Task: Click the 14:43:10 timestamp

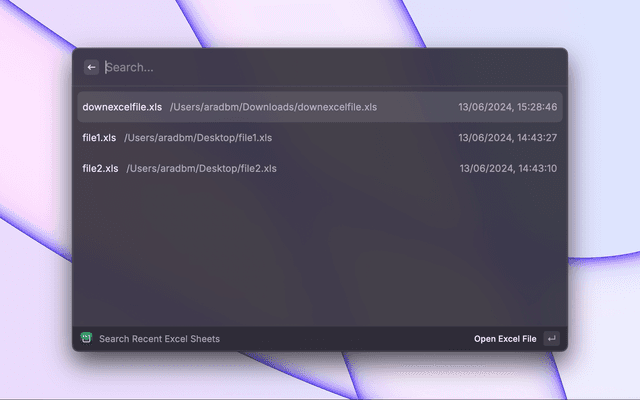Action: 508,168
